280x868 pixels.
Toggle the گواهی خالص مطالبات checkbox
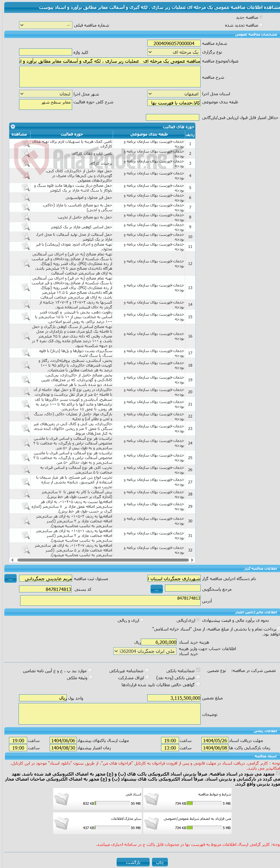click(x=198, y=684)
